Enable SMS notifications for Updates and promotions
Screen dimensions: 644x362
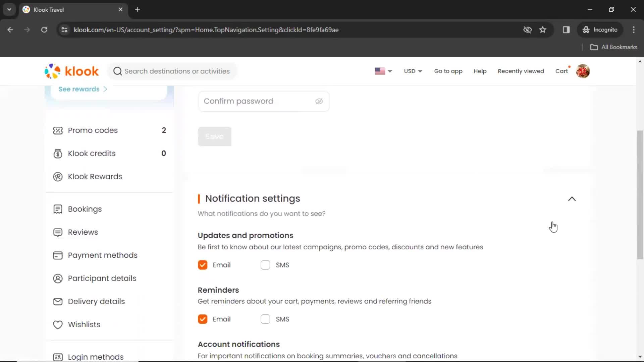click(266, 265)
